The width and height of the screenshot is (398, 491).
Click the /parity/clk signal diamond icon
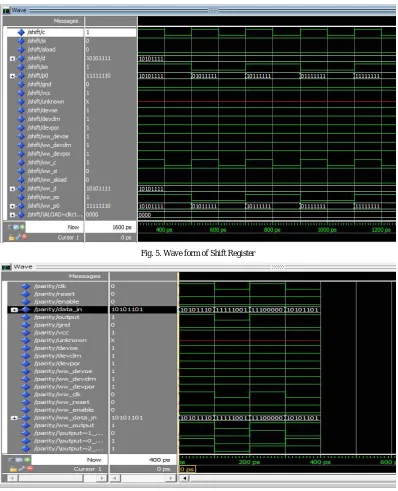click(x=26, y=286)
